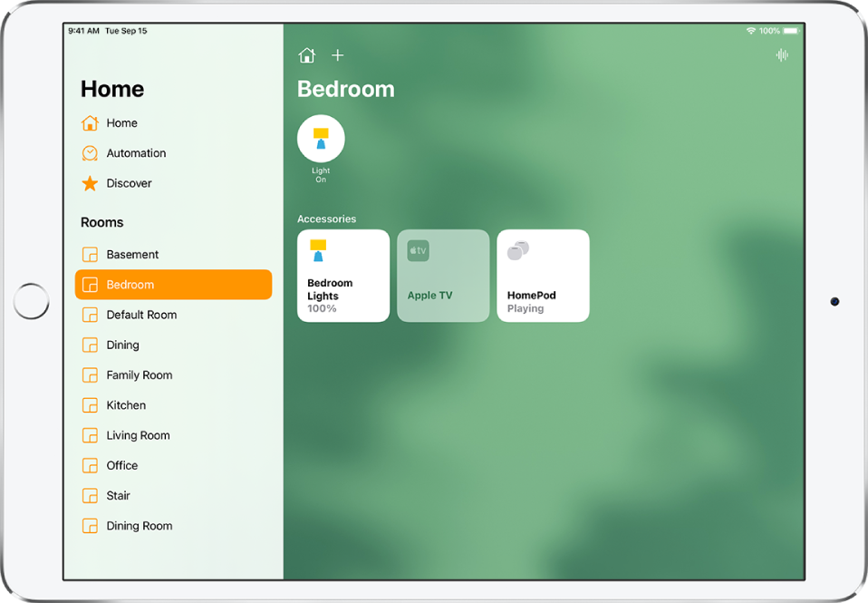
Task: Tap the plus Add accessory icon
Action: coord(338,55)
